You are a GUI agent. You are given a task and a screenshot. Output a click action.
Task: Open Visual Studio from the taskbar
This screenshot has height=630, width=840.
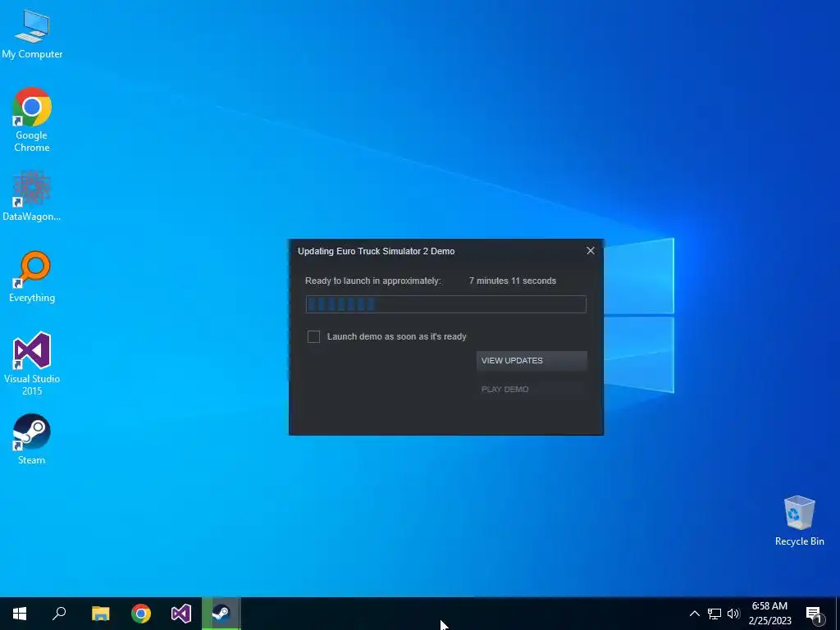tap(181, 614)
